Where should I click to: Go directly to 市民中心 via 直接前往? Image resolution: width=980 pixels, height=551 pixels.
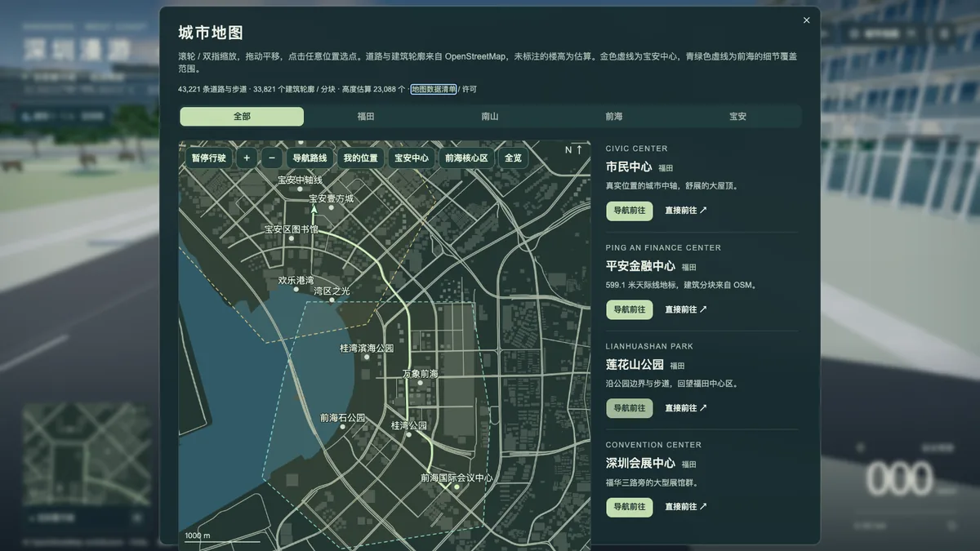click(x=686, y=211)
